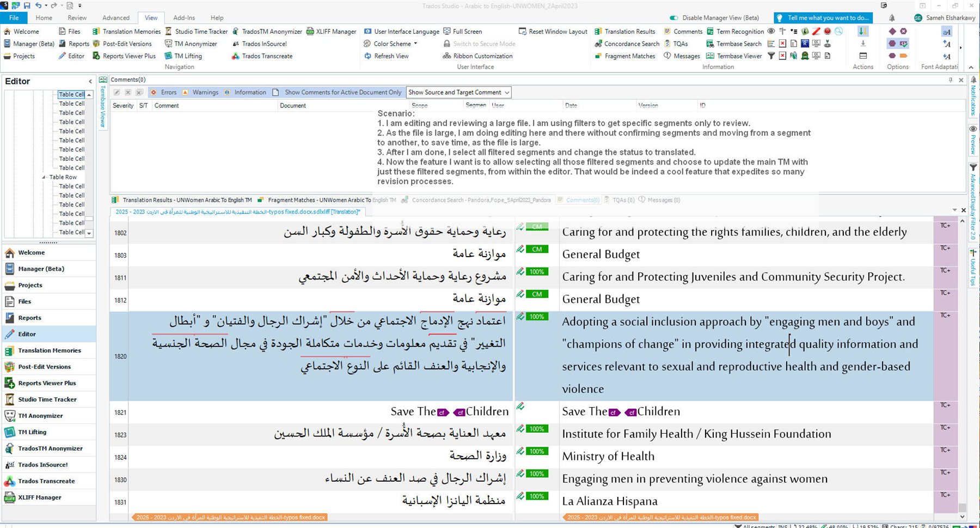Viewport: 980px width, 528px height.
Task: Open the Customize Quick Access Toolbar arrow
Action: point(80,5)
